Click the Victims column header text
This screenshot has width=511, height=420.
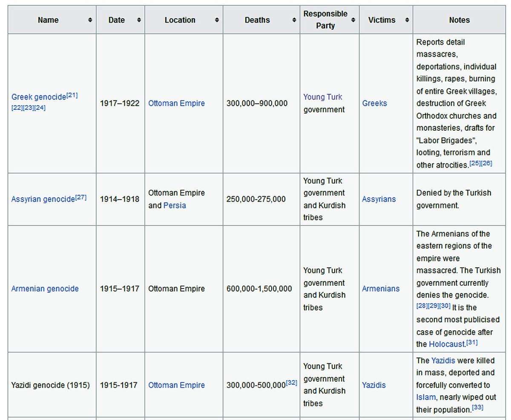382,20
